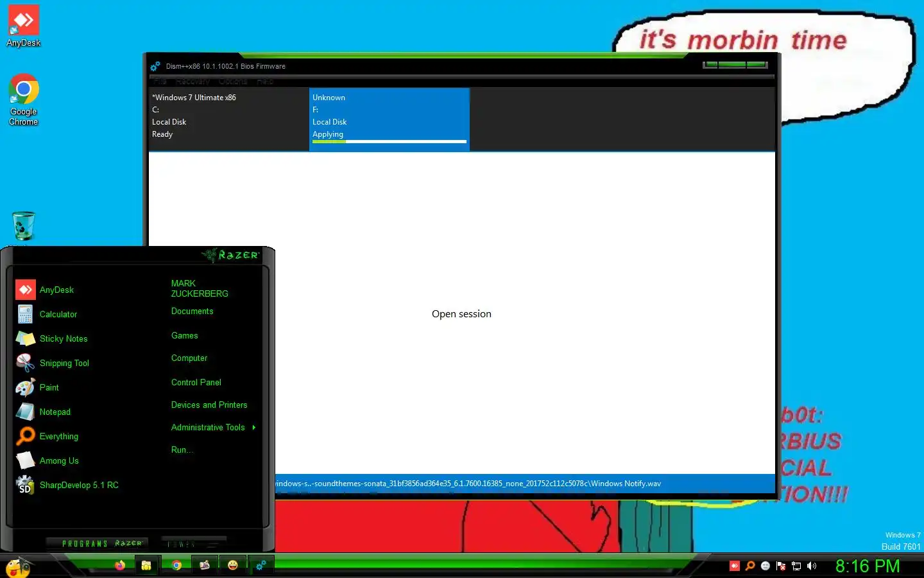
Task: Click the Programs Razer button
Action: [x=97, y=543]
